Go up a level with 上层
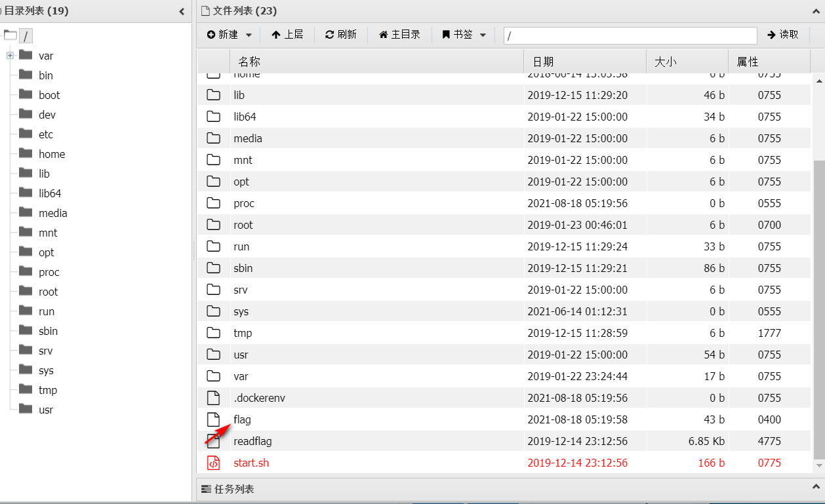 (287, 35)
